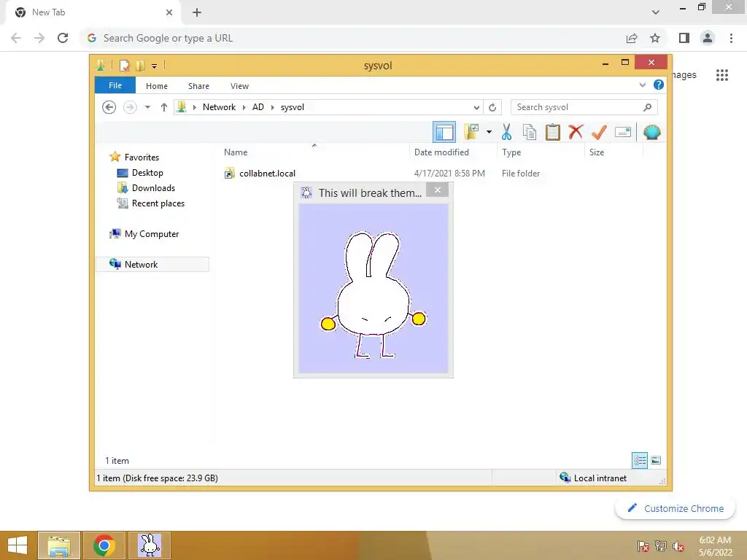
Task: Open the taskbar clock and date
Action: pos(715,546)
